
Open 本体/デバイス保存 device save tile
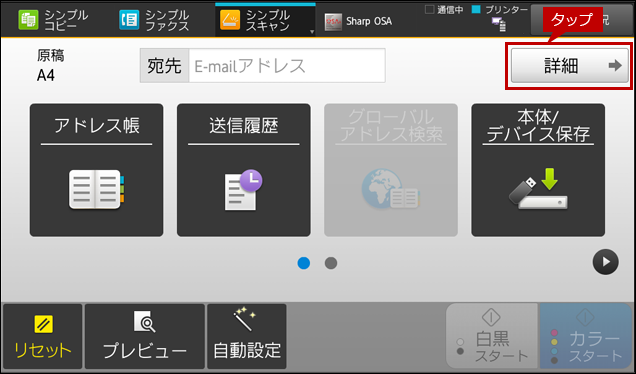tap(538, 170)
